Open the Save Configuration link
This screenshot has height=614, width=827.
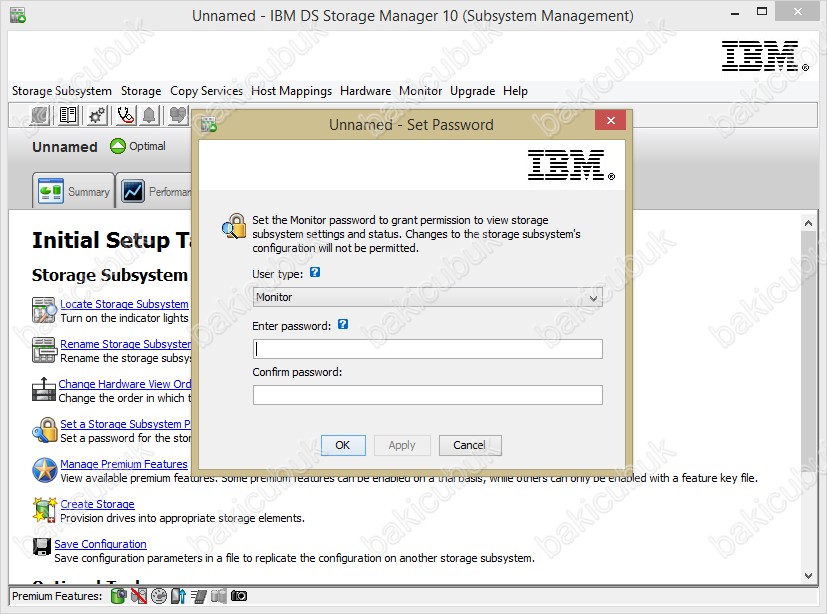(x=100, y=544)
